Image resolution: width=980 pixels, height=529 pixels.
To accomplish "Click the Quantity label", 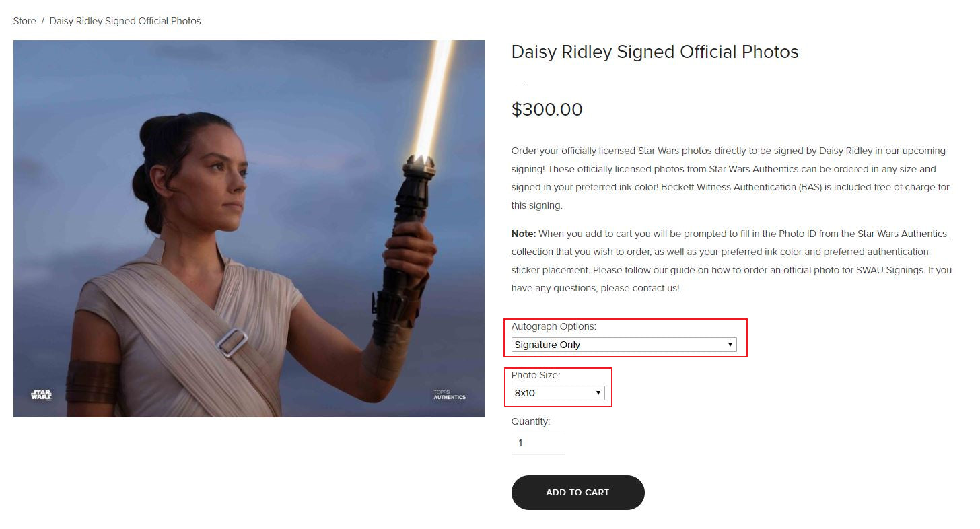I will [530, 421].
